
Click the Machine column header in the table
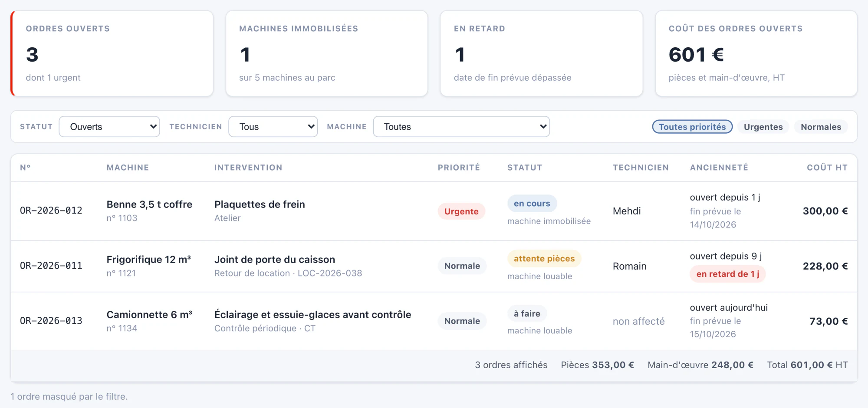click(x=128, y=168)
